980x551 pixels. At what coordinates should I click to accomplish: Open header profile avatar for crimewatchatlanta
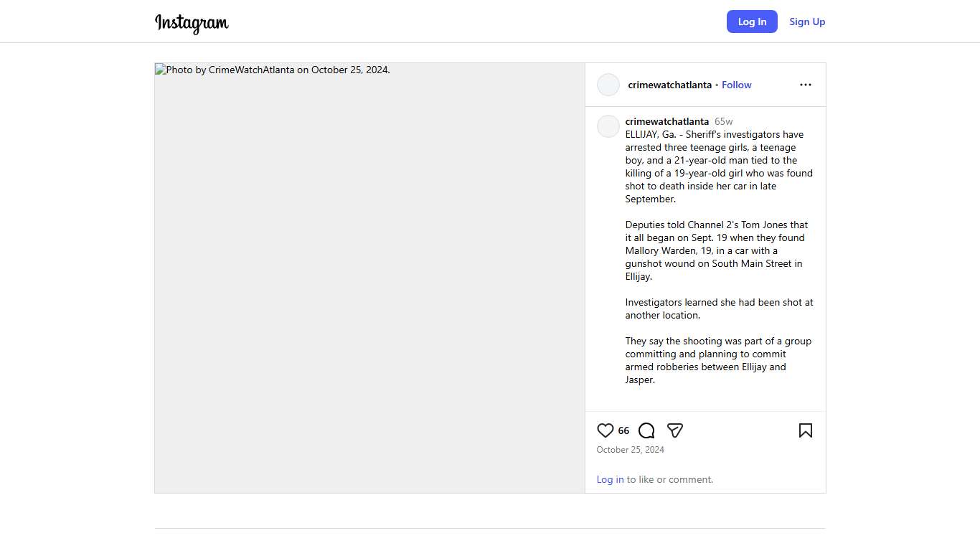tap(608, 85)
